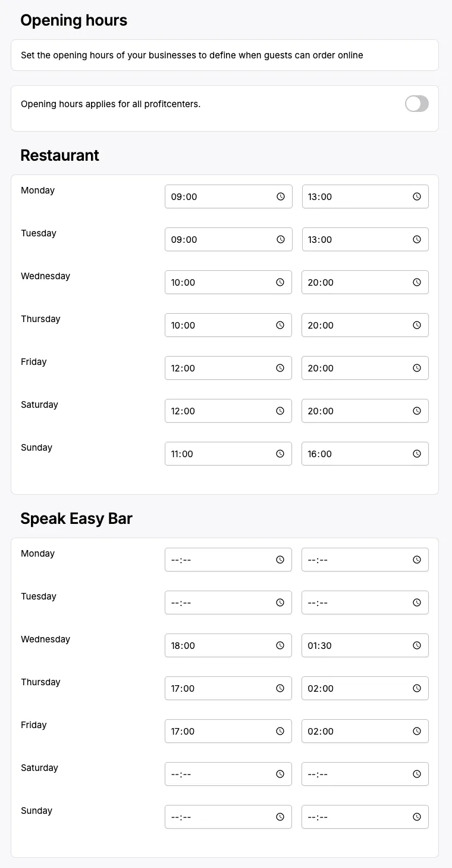Open time picker for Restaurant Wednesday opening

tap(280, 282)
